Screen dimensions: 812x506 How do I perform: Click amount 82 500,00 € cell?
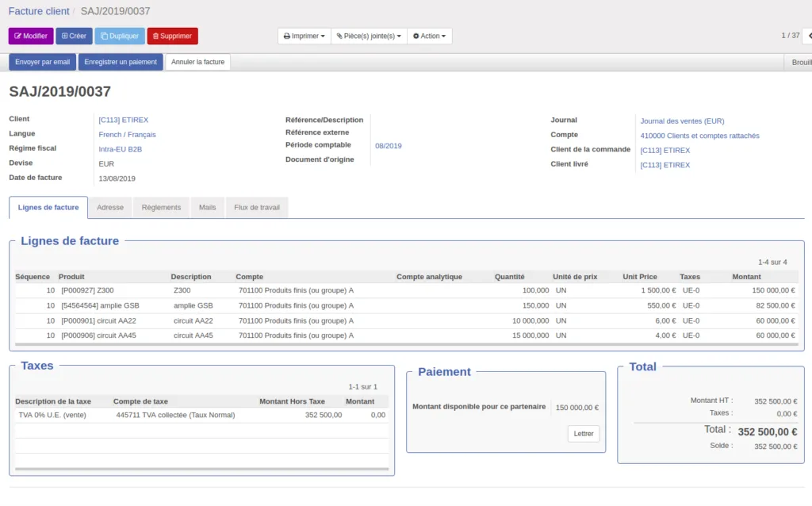776,305
